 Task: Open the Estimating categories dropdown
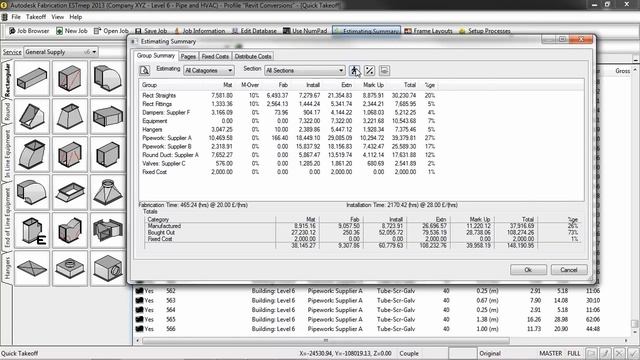tap(209, 71)
